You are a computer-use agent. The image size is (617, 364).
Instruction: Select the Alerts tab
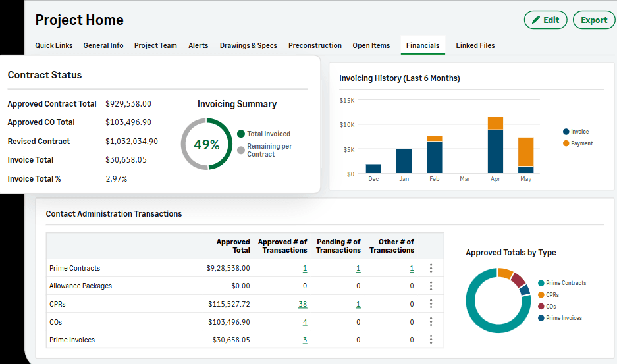(198, 45)
